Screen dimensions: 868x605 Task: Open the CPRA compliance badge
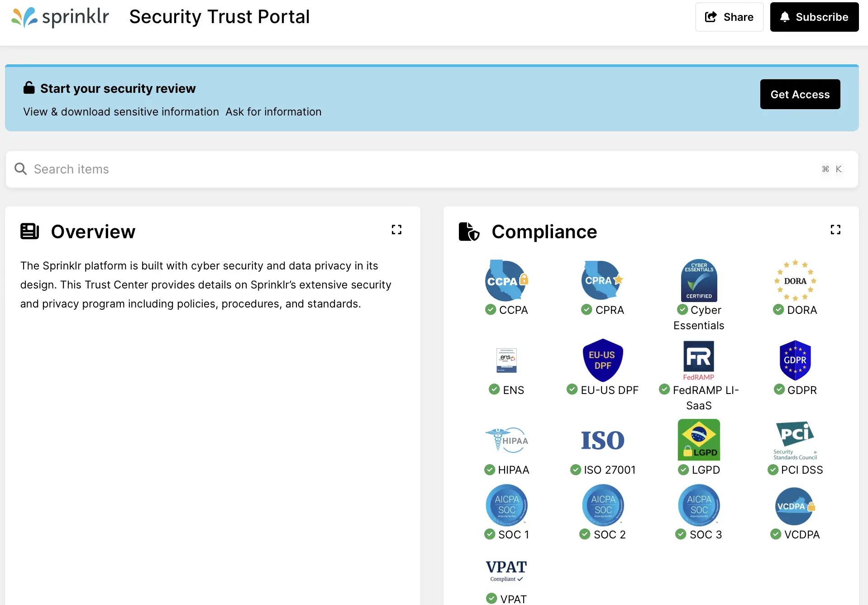coord(602,280)
